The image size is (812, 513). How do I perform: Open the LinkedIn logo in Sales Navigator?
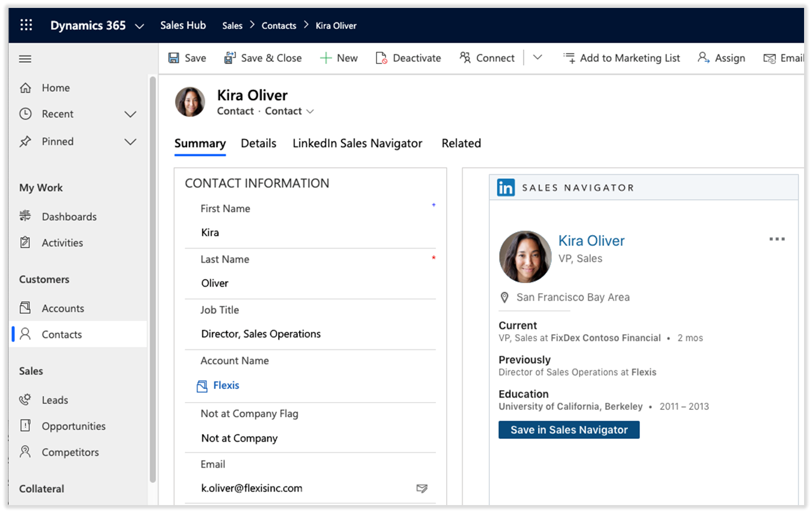[506, 187]
